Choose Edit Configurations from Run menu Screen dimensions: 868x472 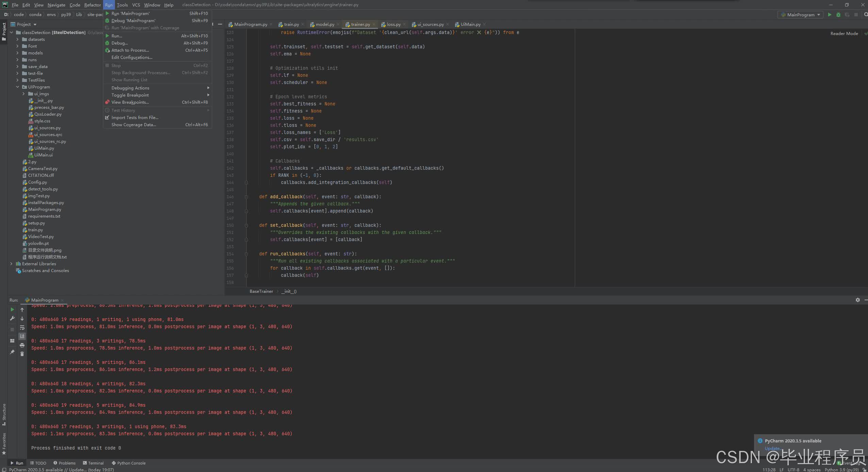coord(132,57)
